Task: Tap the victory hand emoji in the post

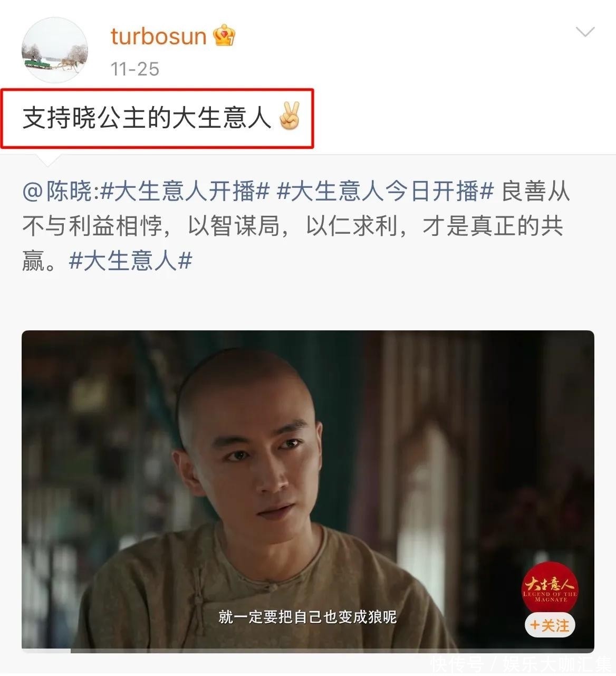Action: tap(289, 117)
